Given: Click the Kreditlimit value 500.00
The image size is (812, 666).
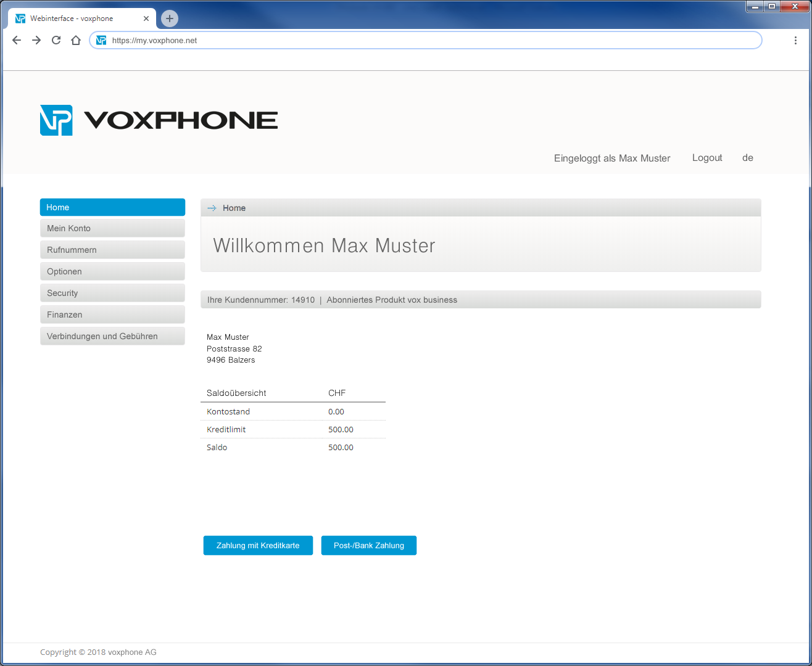Looking at the screenshot, I should [x=341, y=429].
